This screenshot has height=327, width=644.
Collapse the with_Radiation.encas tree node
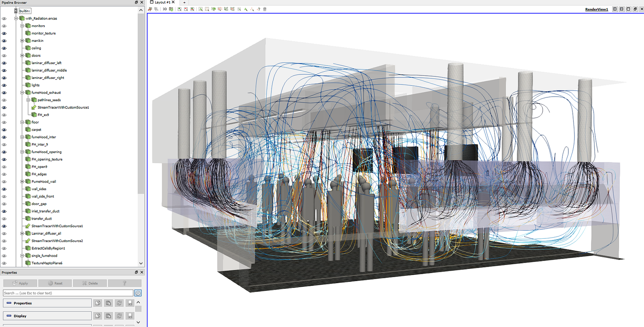16,19
